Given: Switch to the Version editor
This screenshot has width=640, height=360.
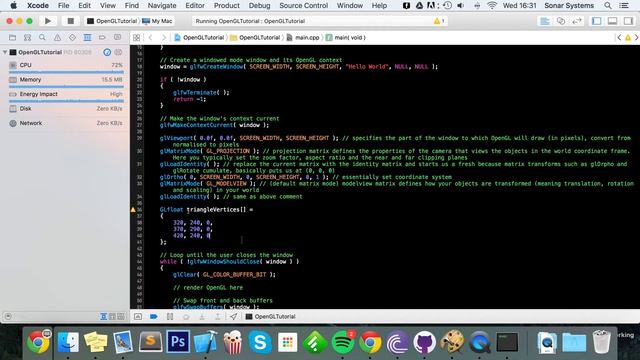Looking at the screenshot, I should pyautogui.click(x=577, y=21).
